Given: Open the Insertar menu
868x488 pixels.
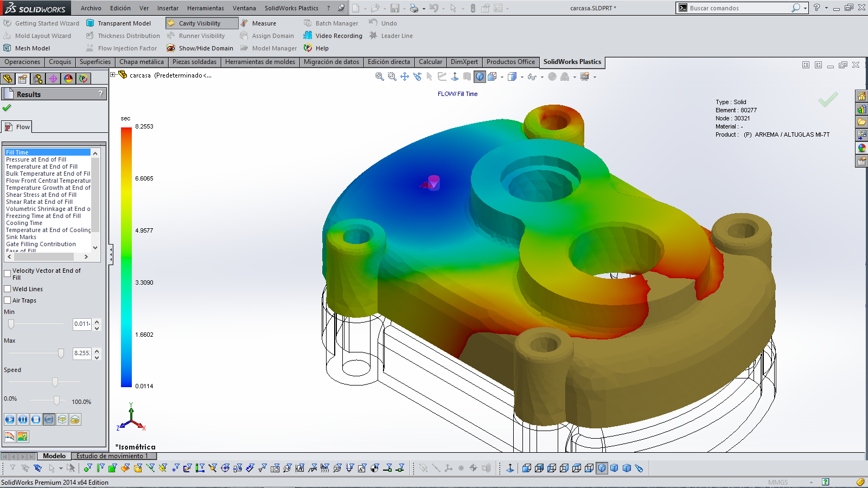Looking at the screenshot, I should [168, 8].
